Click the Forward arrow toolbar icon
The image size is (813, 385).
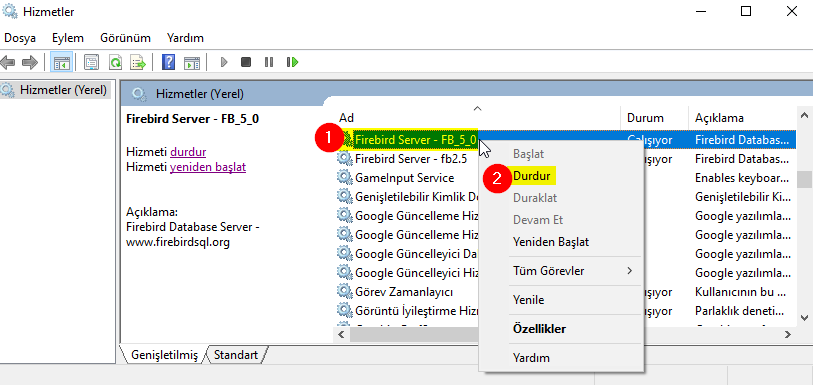tap(30, 63)
